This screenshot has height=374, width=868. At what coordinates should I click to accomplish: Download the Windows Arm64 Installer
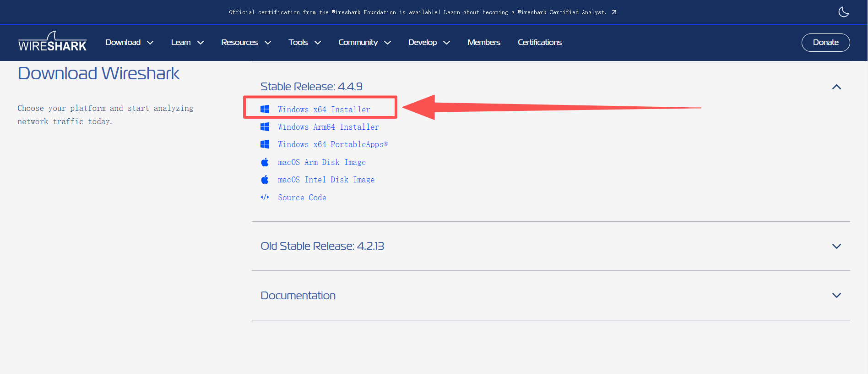[x=328, y=127]
